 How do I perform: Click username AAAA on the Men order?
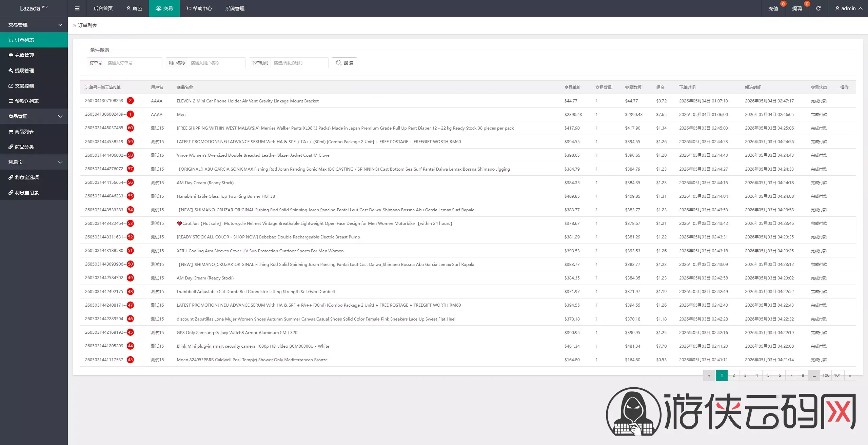(x=157, y=114)
